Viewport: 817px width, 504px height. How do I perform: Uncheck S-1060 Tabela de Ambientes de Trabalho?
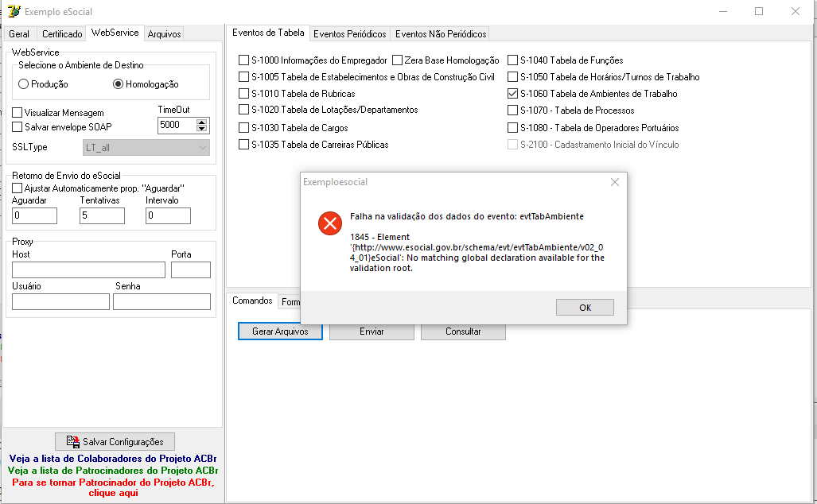tap(512, 93)
